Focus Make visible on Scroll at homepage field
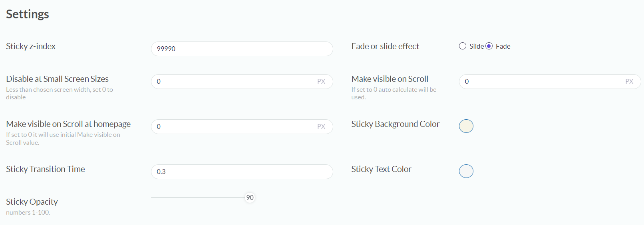 [236, 126]
